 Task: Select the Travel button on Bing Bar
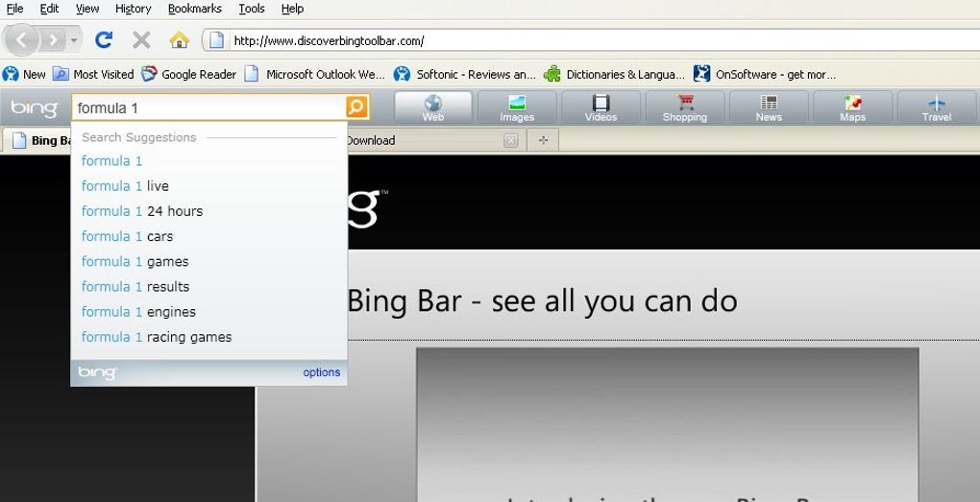coord(936,108)
